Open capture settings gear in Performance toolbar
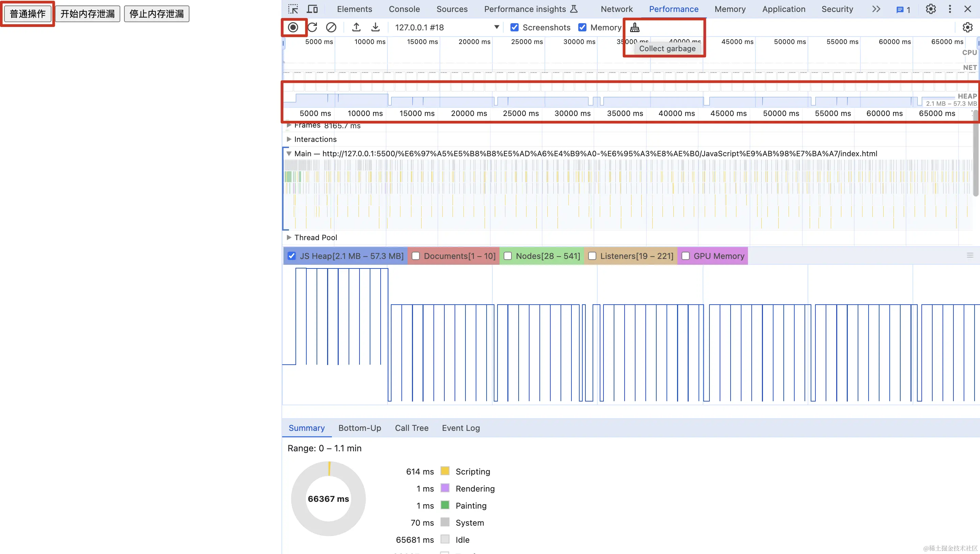This screenshot has height=554, width=980. [967, 27]
